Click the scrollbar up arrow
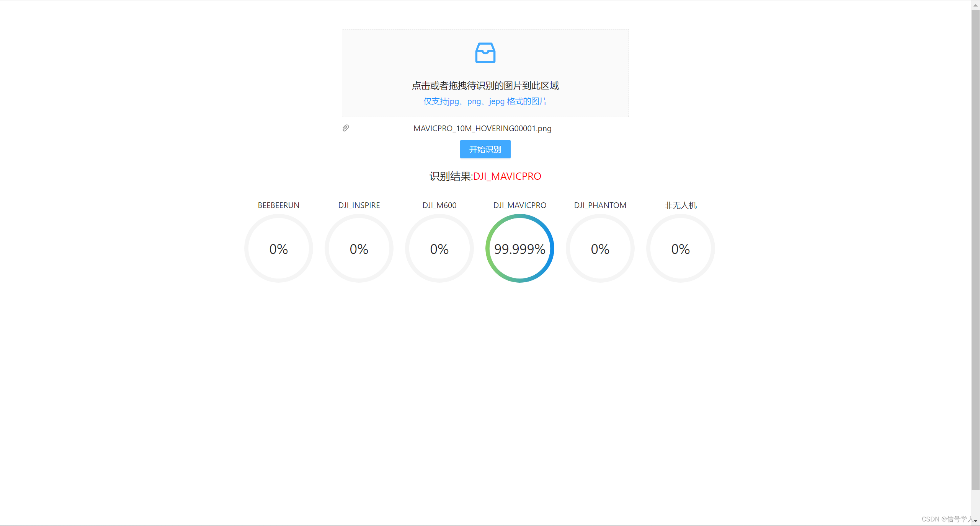The image size is (980, 526). pyautogui.click(x=975, y=5)
